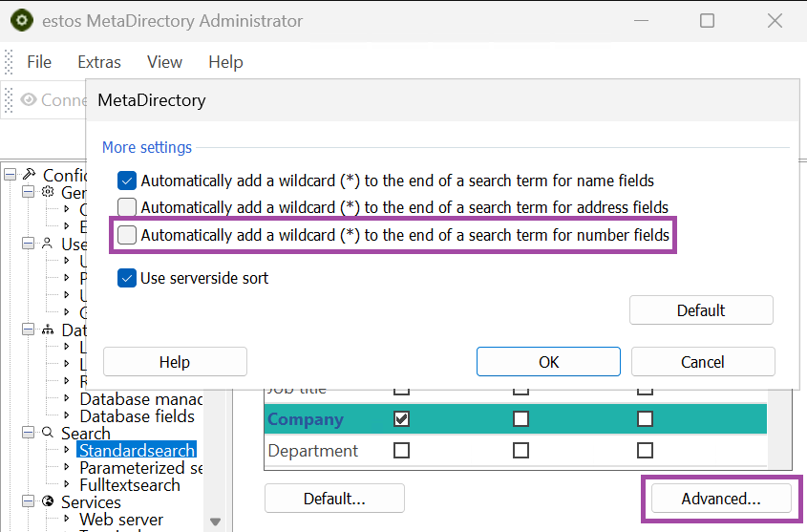Viewport: 807px width, 532px height.
Task: Expand the Web server node arrow
Action: (x=67, y=519)
